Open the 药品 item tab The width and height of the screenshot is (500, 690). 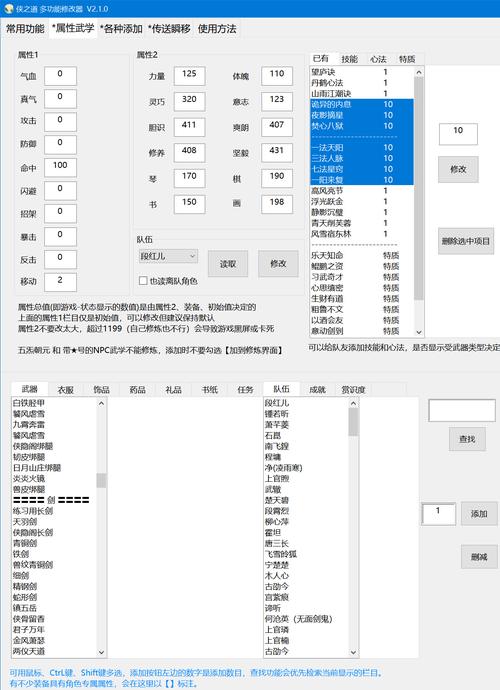click(x=137, y=389)
